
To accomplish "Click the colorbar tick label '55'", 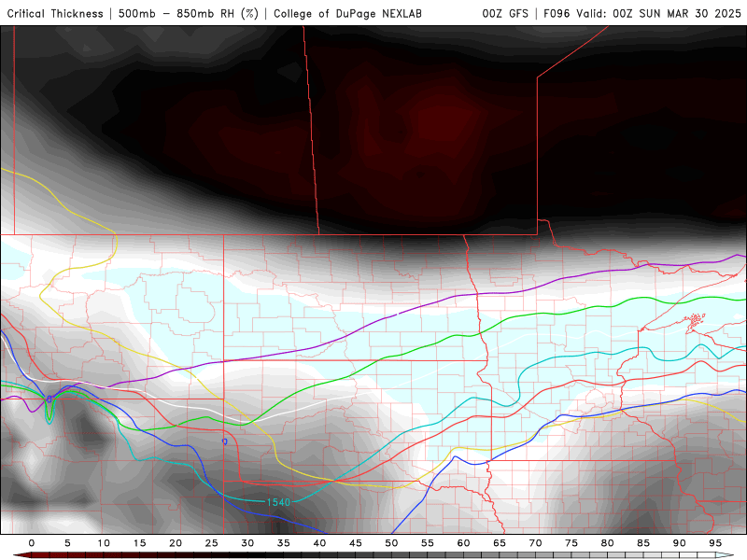I will (428, 543).
